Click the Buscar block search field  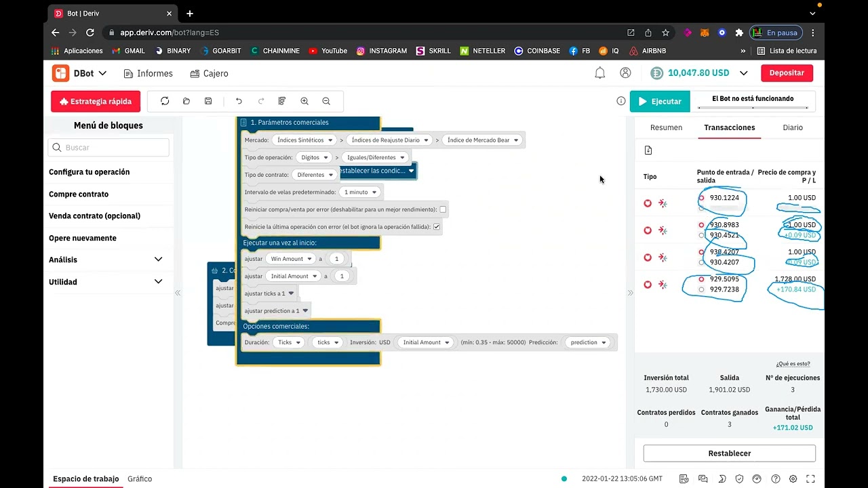tap(108, 147)
